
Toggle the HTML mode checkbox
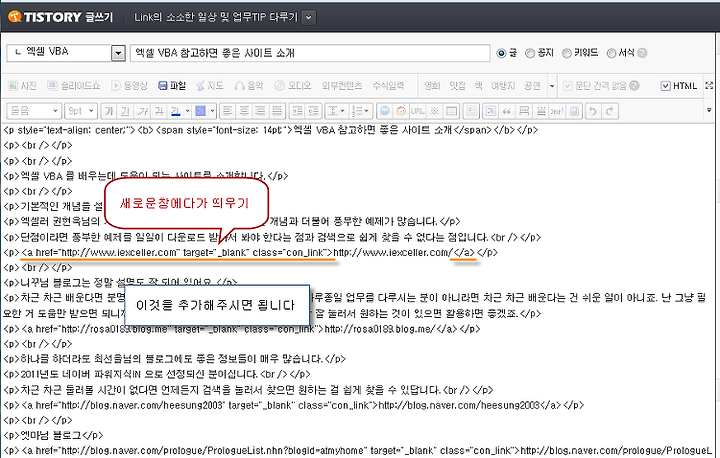(x=665, y=85)
